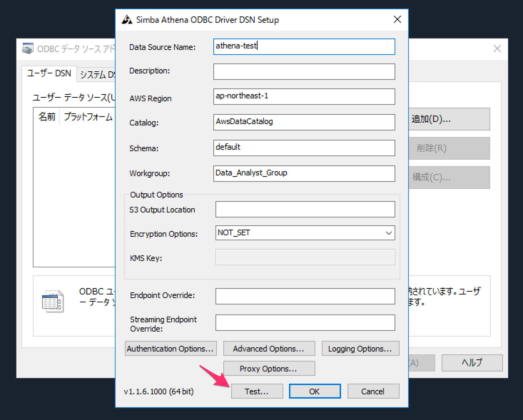523x420 pixels.
Task: Close the Simba Athena DSN Setup dialog
Action: pos(397,20)
